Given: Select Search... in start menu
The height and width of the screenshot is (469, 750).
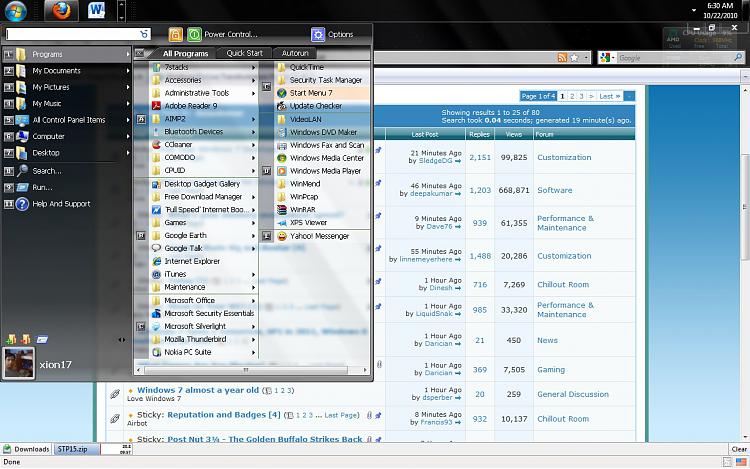Looking at the screenshot, I should click(x=47, y=171).
